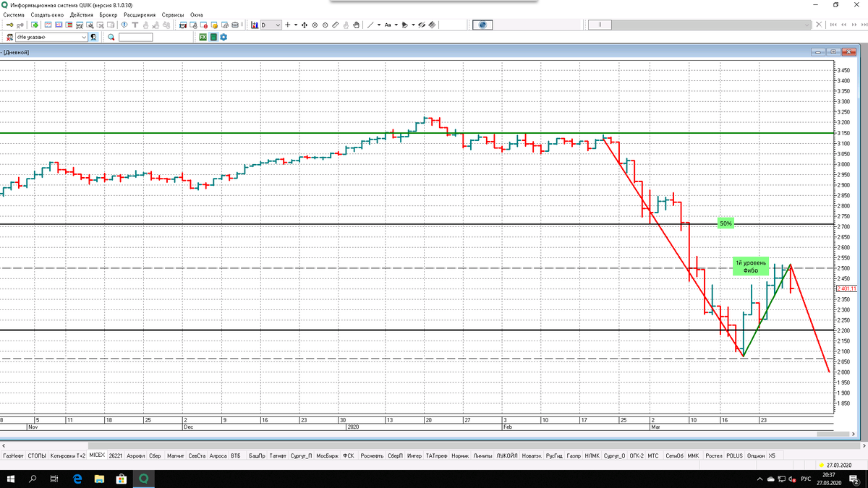Select the crosshair cursor tool
The height and width of the screenshot is (488, 868).
288,25
